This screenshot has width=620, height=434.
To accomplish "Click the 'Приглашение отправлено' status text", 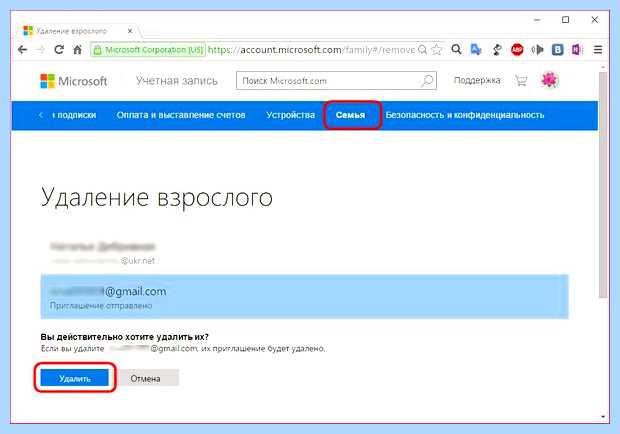I will [x=101, y=306].
